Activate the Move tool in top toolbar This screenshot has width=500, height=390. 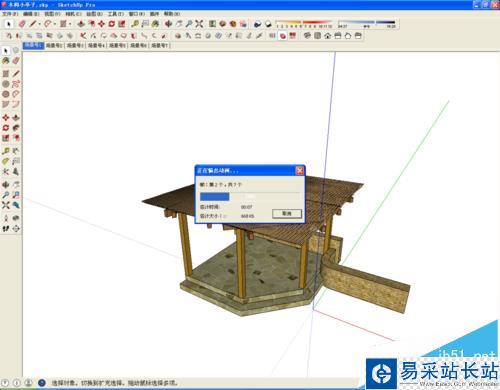pyautogui.click(x=101, y=24)
